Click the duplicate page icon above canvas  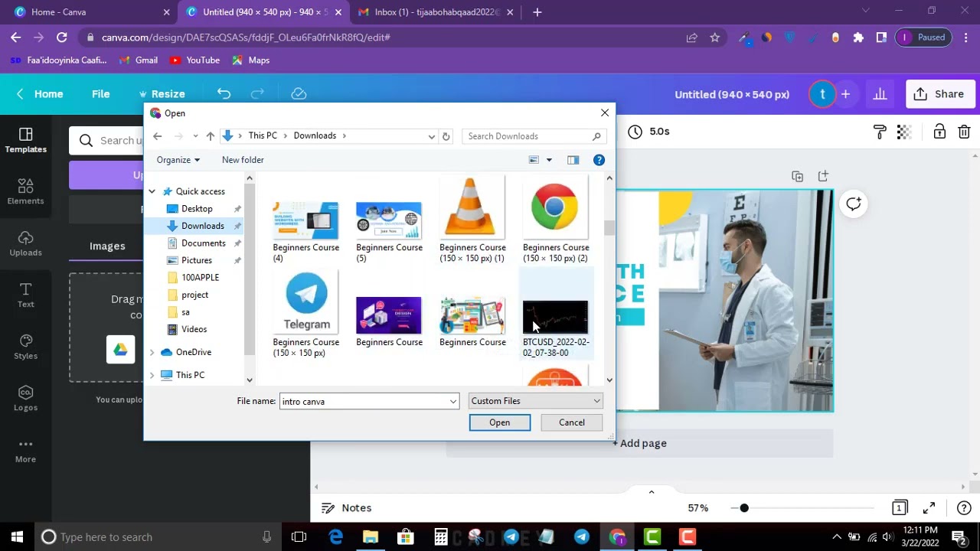click(797, 177)
